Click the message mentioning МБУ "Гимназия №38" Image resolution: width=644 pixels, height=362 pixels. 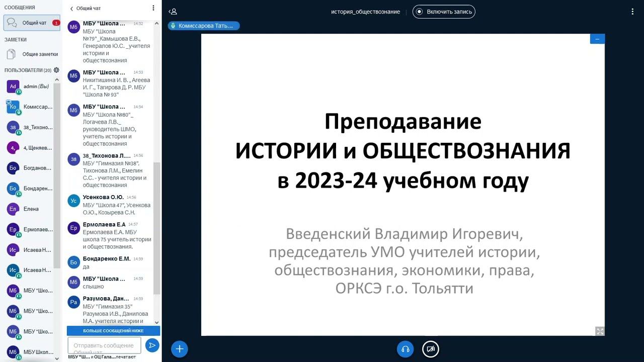tap(115, 174)
